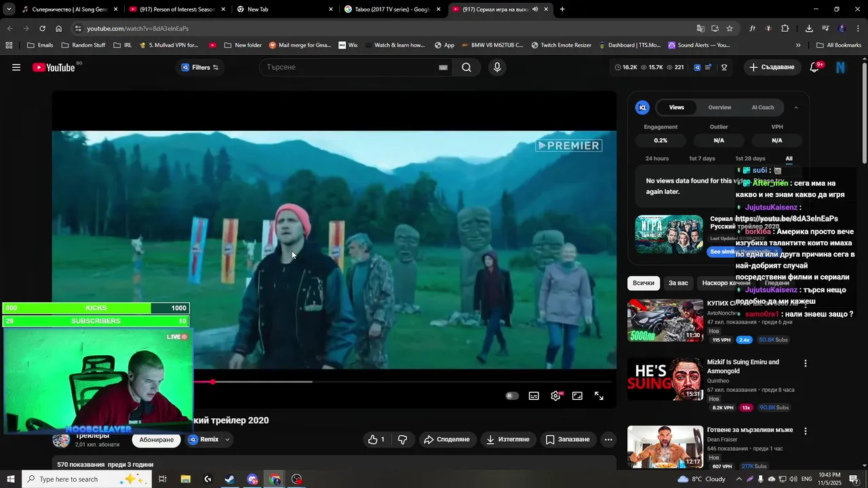Viewport: 868px width, 488px height.
Task: Mute the playing tab's speaker icon
Action: click(535, 9)
